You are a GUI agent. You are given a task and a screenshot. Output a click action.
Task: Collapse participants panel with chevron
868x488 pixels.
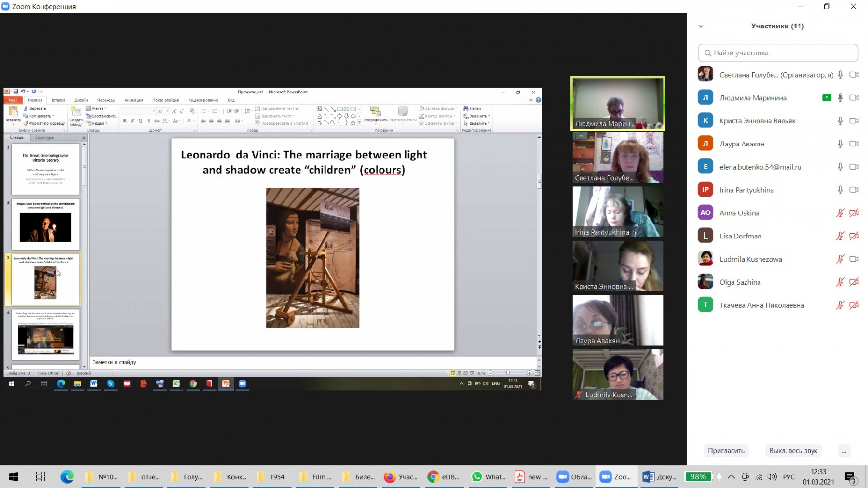pyautogui.click(x=701, y=26)
